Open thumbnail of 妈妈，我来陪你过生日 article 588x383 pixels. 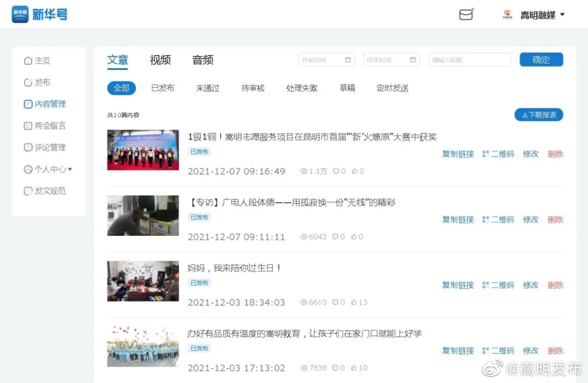143,281
